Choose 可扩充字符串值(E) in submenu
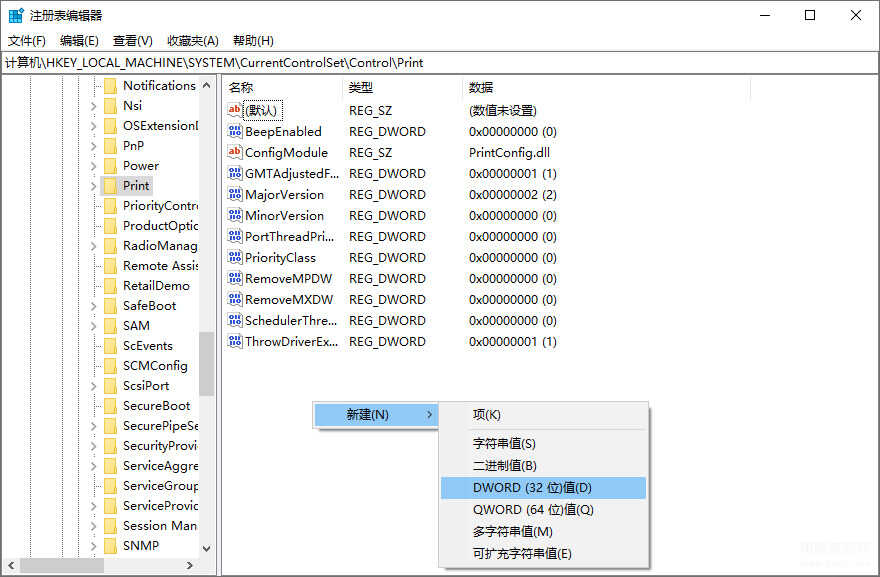 click(543, 553)
